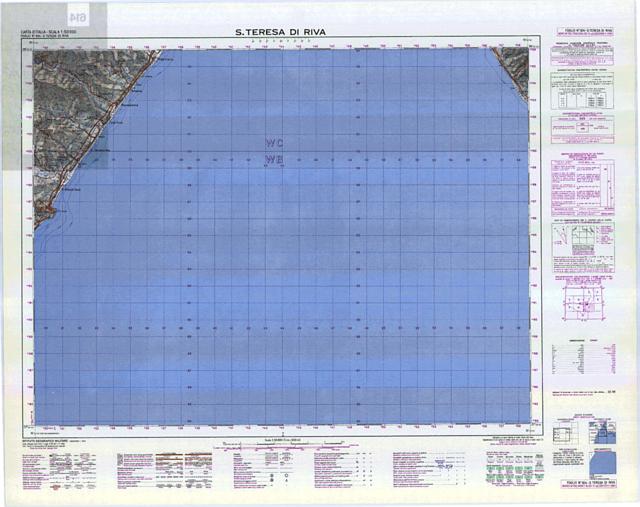This screenshot has width=640, height=507.
Task: Click the WC grid zone label
Action: 275,143
